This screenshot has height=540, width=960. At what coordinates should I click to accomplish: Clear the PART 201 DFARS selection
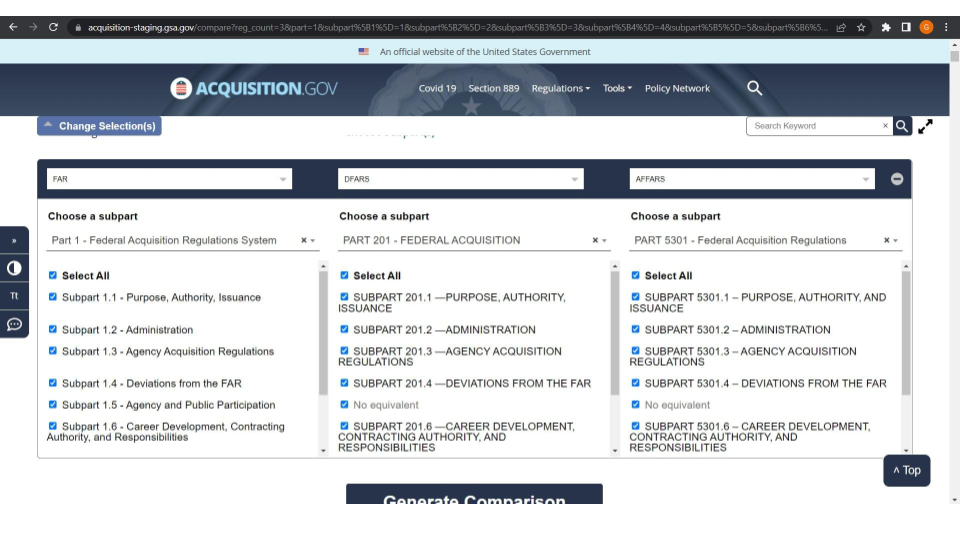click(x=595, y=241)
